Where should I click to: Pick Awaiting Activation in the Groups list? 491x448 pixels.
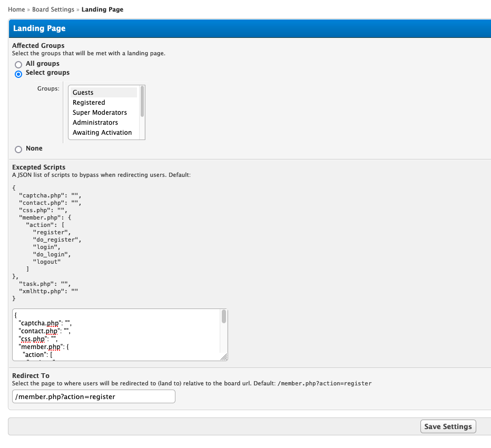point(102,133)
